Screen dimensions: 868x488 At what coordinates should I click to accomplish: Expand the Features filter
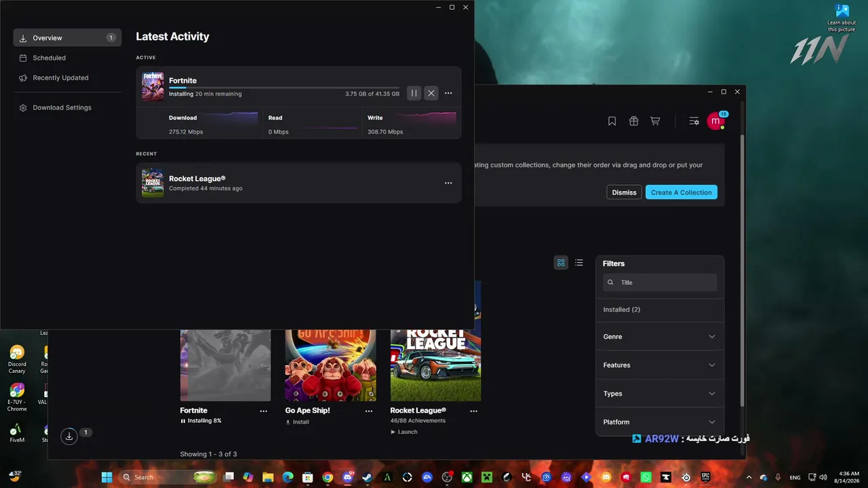point(660,365)
